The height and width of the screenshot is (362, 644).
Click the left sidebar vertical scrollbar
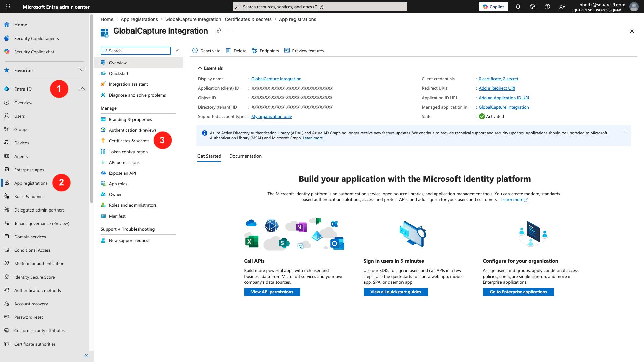tap(92, 109)
